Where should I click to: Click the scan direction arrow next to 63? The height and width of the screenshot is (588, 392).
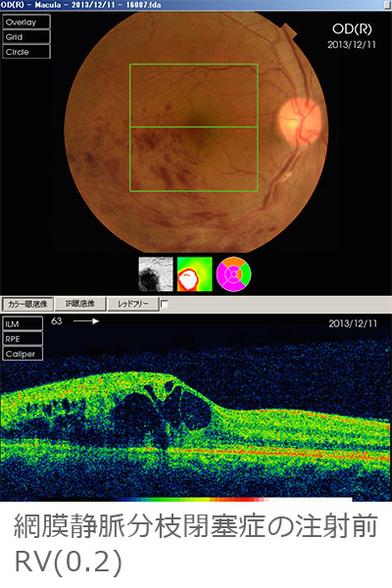point(86,321)
